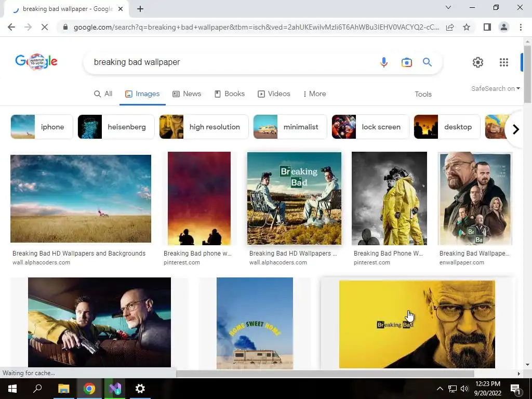Expand SafeSearch on dropdown
The image size is (532, 399).
point(495,88)
